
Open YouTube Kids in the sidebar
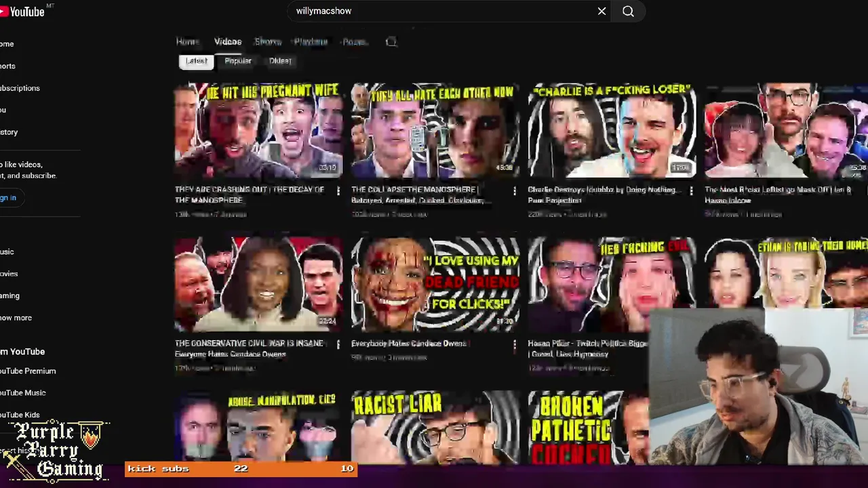pyautogui.click(x=20, y=415)
